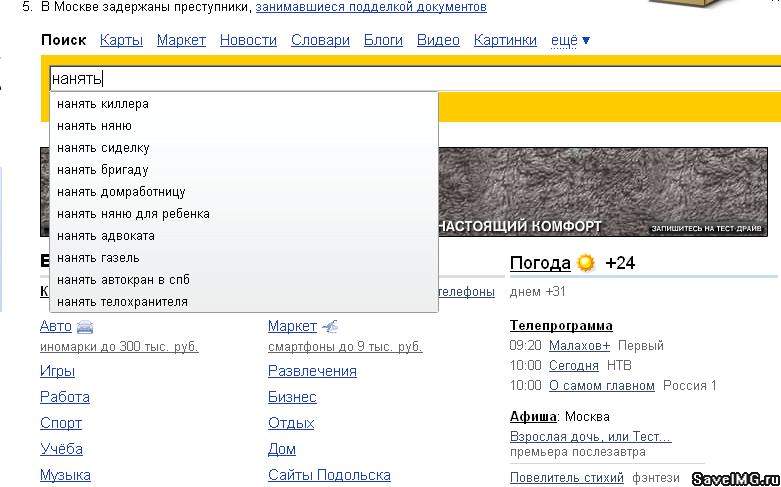This screenshot has width=781, height=487.
Task: Open the телефоны link
Action: [467, 292]
